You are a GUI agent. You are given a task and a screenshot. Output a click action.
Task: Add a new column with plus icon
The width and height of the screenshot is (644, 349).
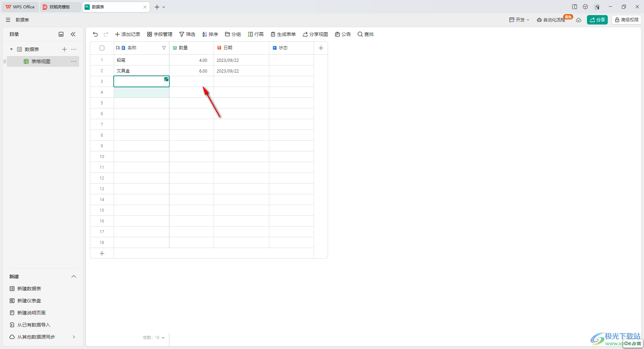click(321, 48)
